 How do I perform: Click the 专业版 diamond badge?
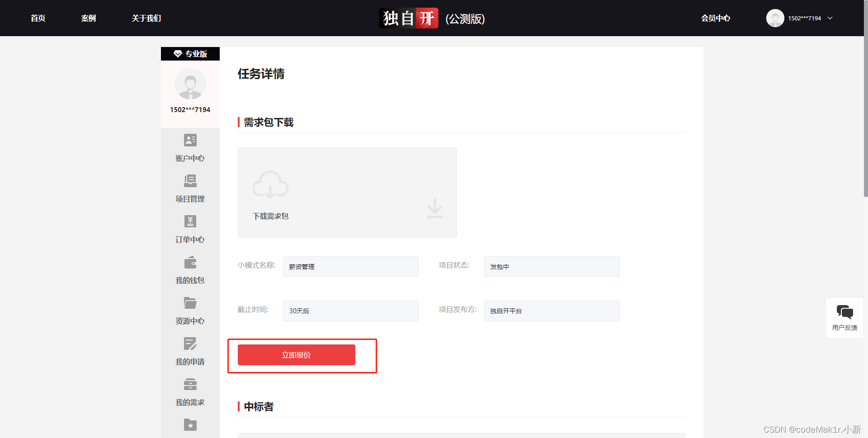tap(190, 54)
